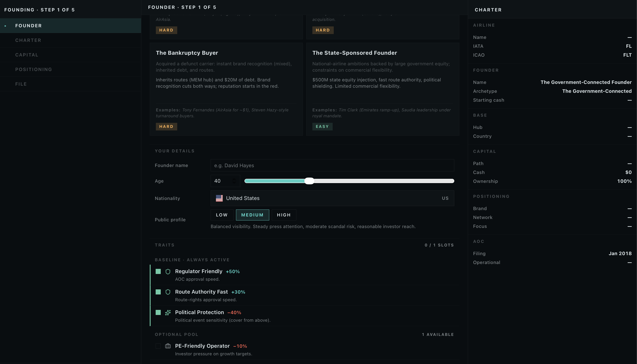The width and height of the screenshot is (637, 364).
Task: Click the Age slider thumb
Action: (309, 181)
